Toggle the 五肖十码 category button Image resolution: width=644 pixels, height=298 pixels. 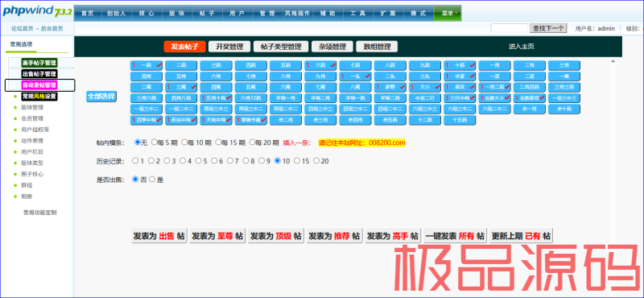click(x=216, y=98)
